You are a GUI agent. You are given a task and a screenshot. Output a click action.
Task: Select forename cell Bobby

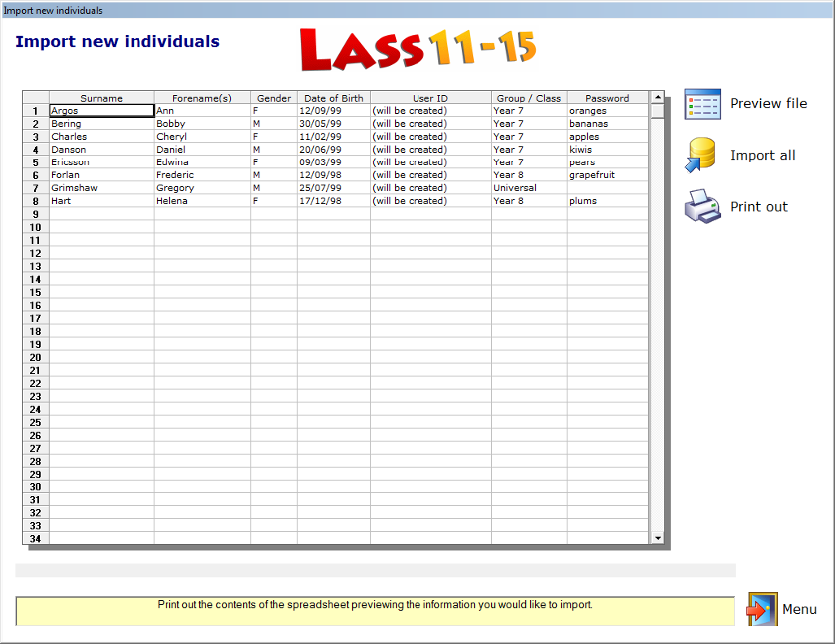[202, 124]
